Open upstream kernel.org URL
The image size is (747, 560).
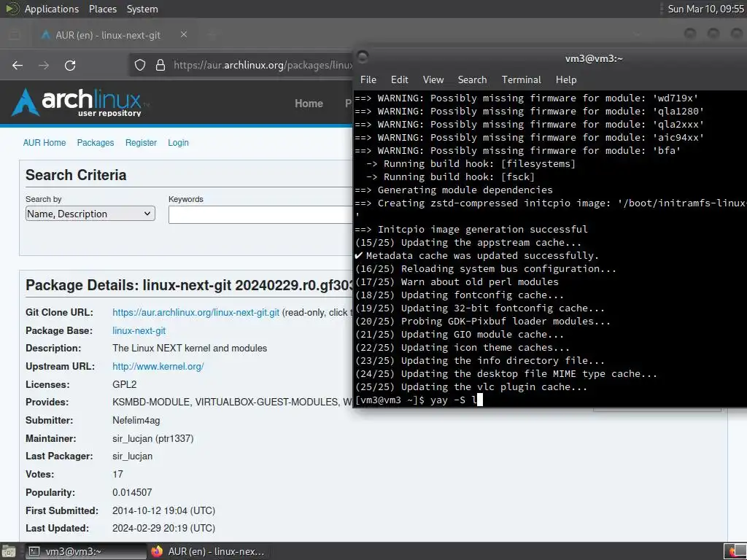pos(158,366)
